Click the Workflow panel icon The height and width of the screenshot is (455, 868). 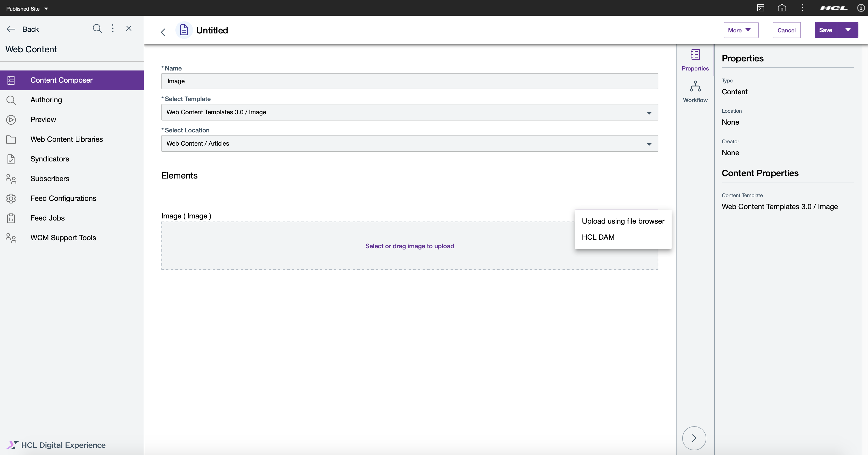tap(695, 92)
